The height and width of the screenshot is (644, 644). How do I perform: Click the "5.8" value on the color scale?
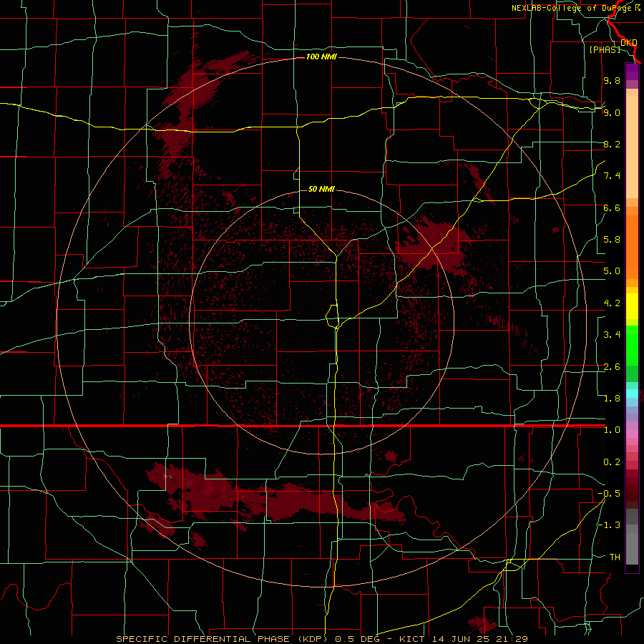pyautogui.click(x=612, y=240)
